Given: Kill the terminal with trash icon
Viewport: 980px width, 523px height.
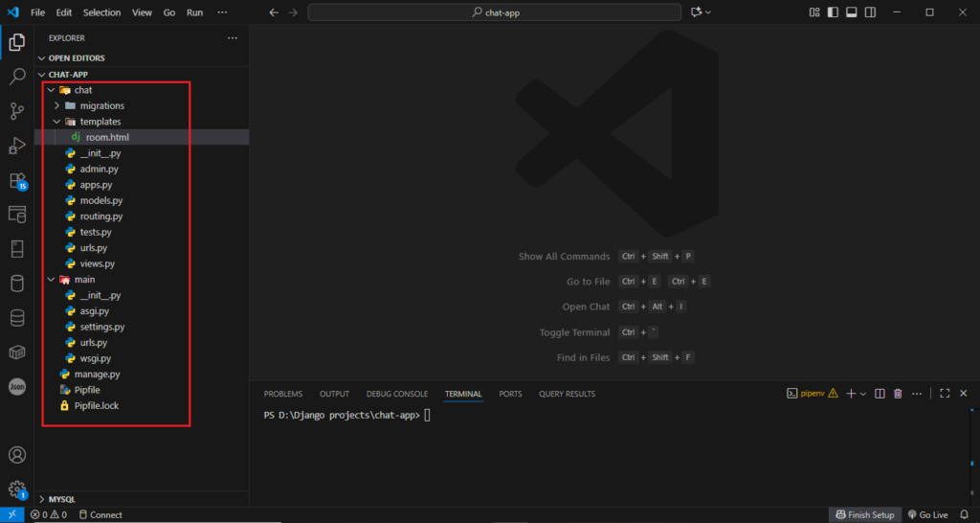Looking at the screenshot, I should click(x=898, y=394).
